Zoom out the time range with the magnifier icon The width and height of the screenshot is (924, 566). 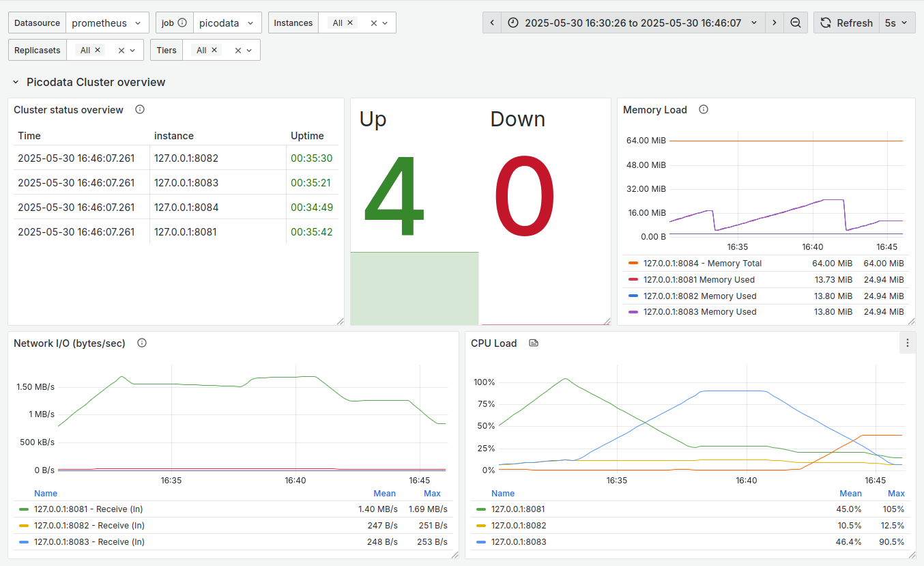pos(796,22)
